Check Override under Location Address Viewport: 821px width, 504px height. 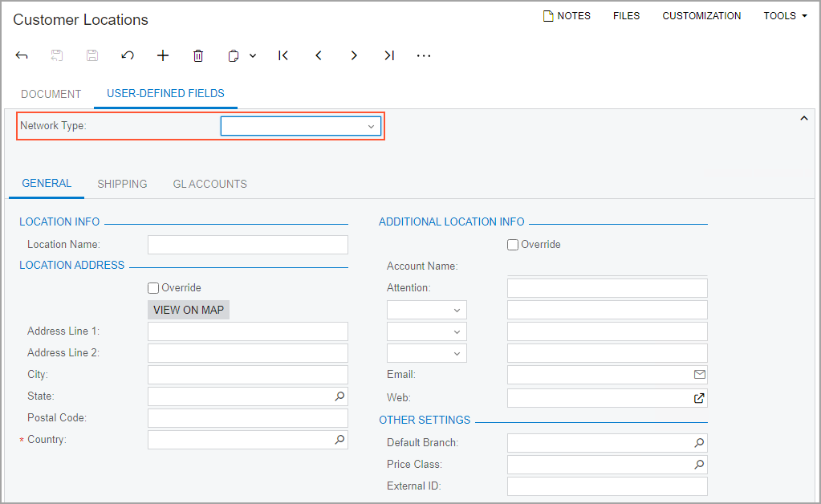[153, 287]
